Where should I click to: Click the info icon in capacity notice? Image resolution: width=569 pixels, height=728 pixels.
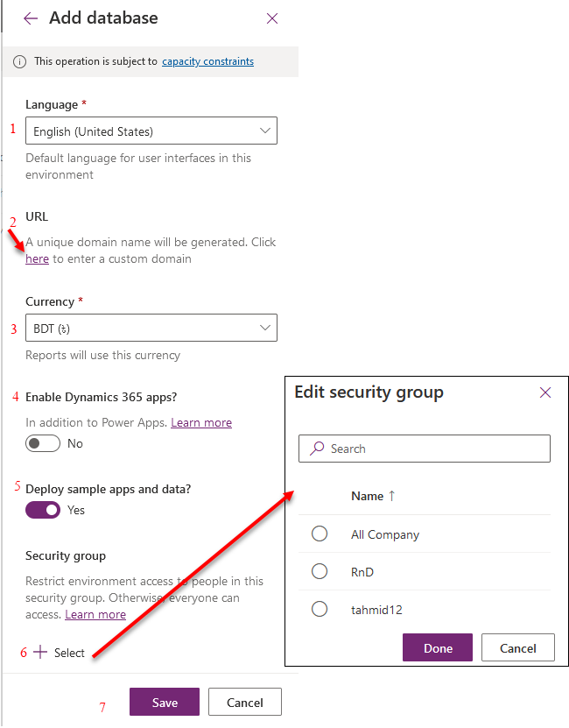(19, 61)
